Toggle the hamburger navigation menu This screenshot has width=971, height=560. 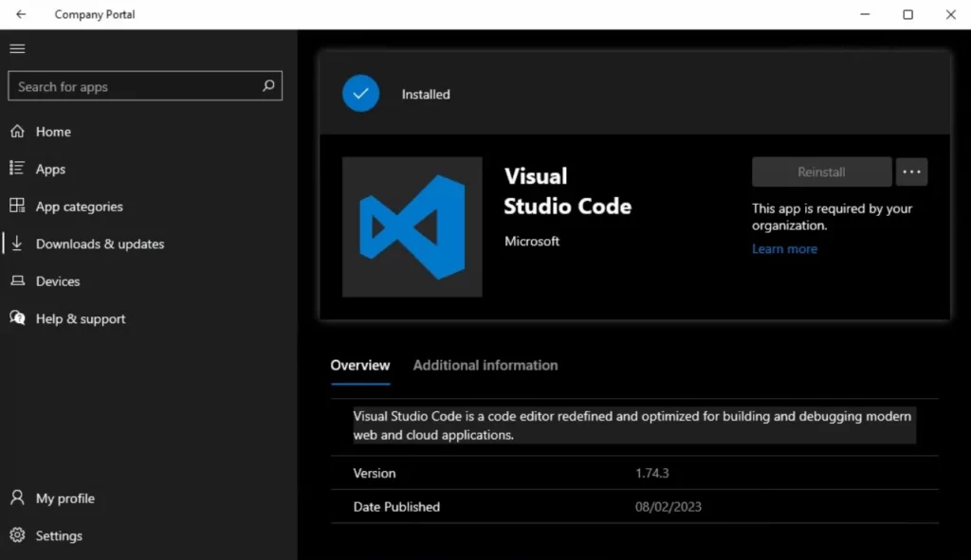point(17,48)
